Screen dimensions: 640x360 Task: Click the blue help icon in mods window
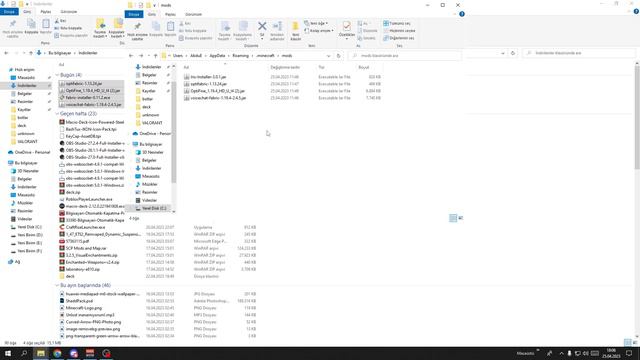tap(462, 14)
